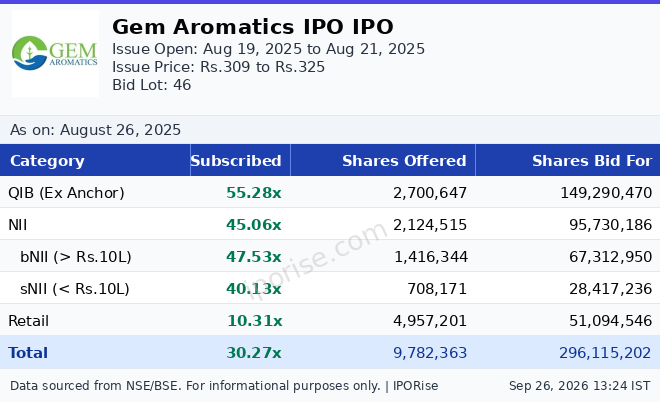This screenshot has width=660, height=402.
Task: Select the QIB (Ex Anchor) row label
Action: coord(67,193)
